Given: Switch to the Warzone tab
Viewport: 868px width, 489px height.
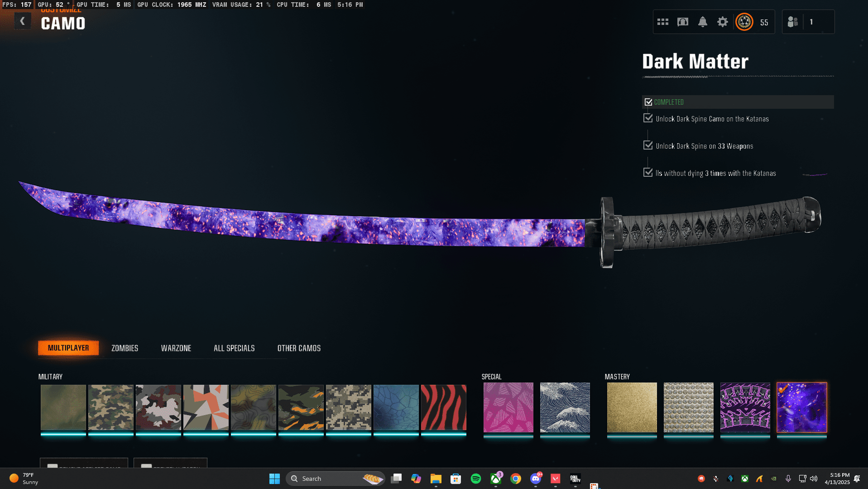Looking at the screenshot, I should click(x=176, y=348).
